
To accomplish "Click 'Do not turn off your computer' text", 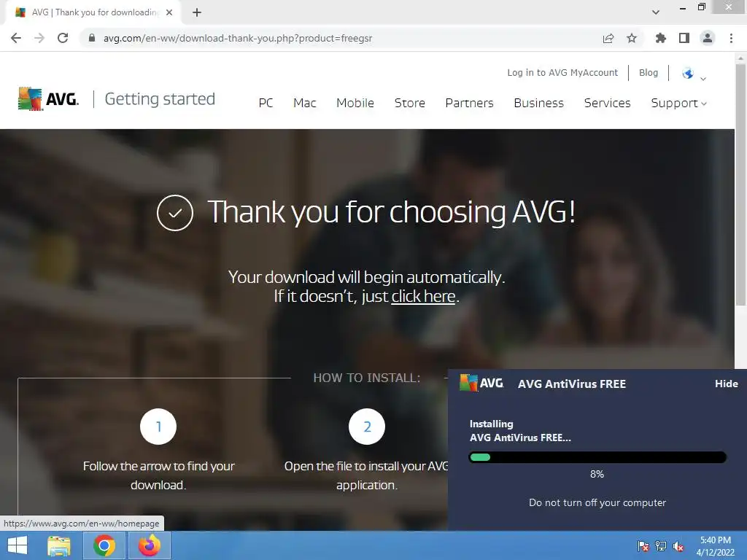I will pyautogui.click(x=597, y=503).
